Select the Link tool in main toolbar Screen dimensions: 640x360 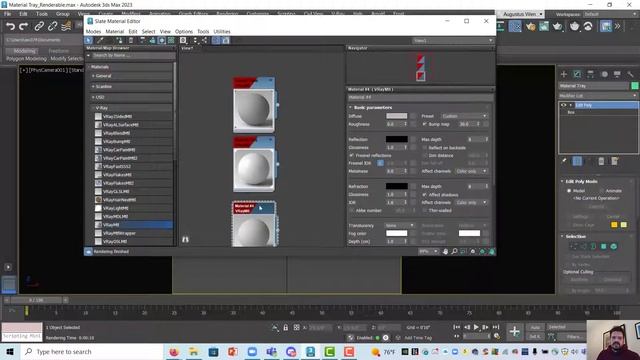39,27
